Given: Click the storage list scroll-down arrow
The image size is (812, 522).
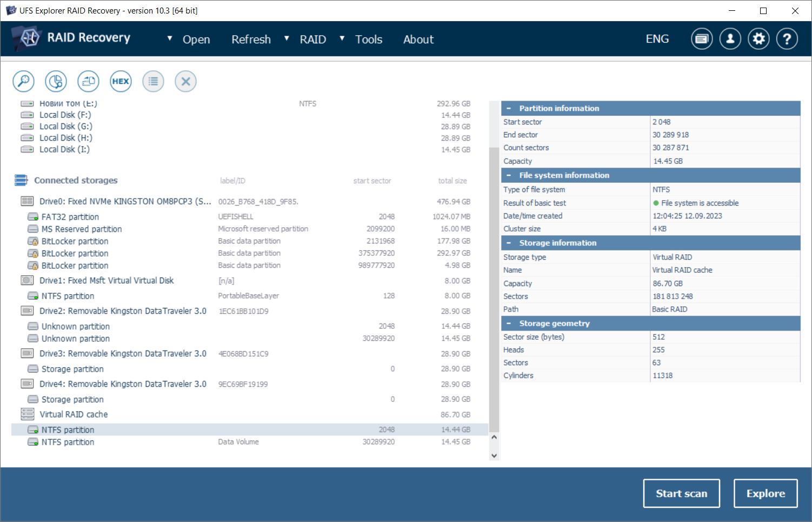Looking at the screenshot, I should click(494, 455).
